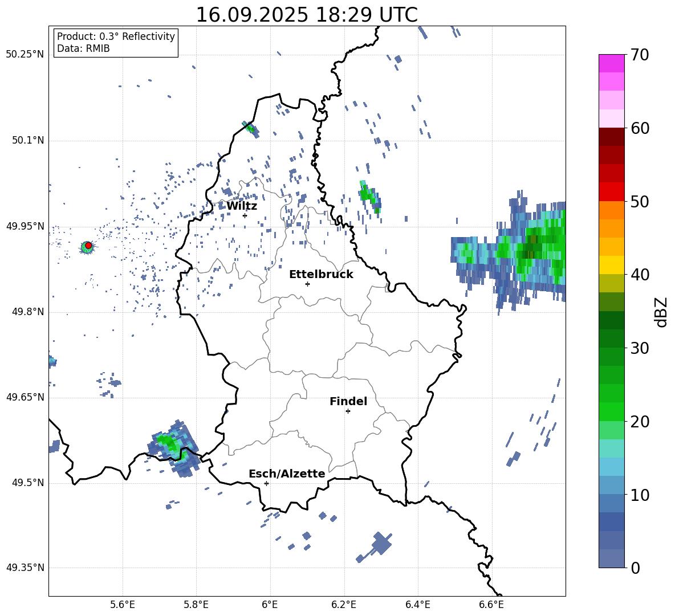Click the 49.35°N latitude label

[25, 568]
